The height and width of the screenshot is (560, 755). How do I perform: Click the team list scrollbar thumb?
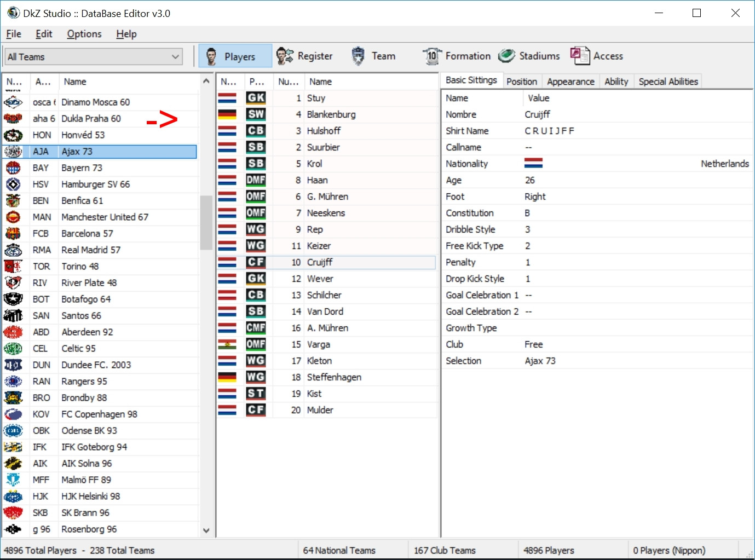pos(206,223)
